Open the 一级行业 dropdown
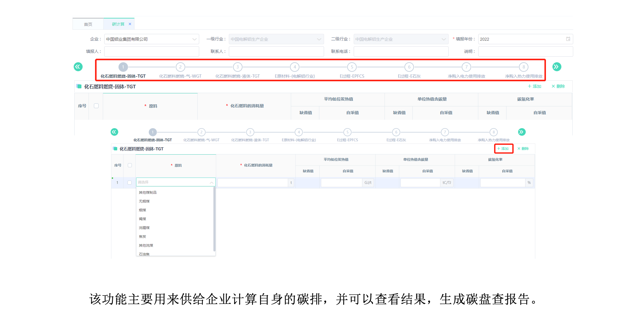This screenshot has height=322, width=644. [x=276, y=39]
